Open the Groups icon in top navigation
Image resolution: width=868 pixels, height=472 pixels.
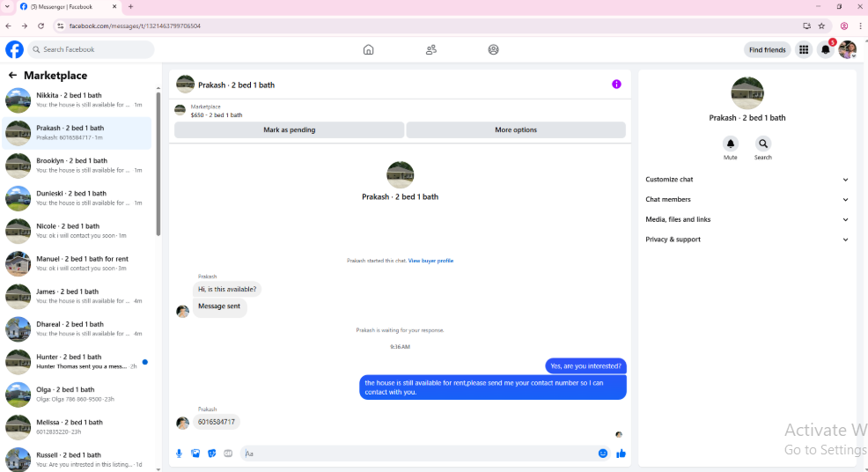coord(493,50)
